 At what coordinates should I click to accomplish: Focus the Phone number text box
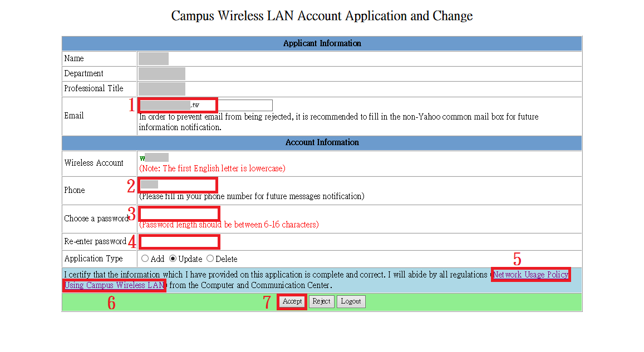pyautogui.click(x=178, y=185)
